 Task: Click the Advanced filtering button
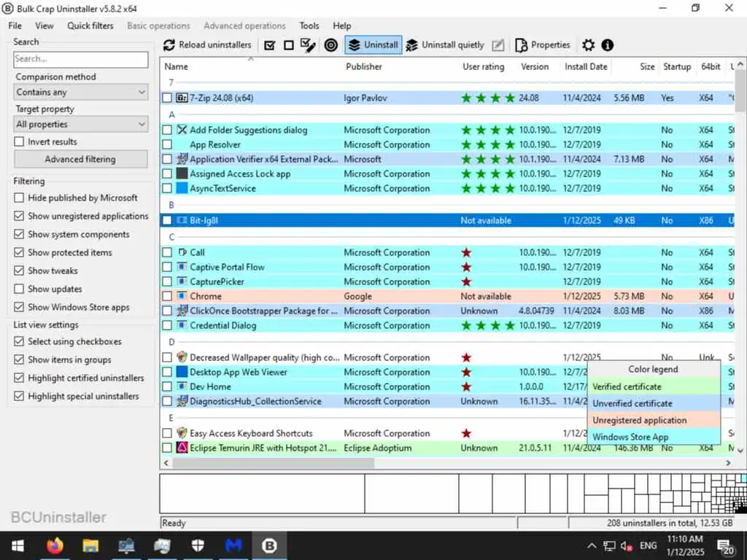click(80, 159)
